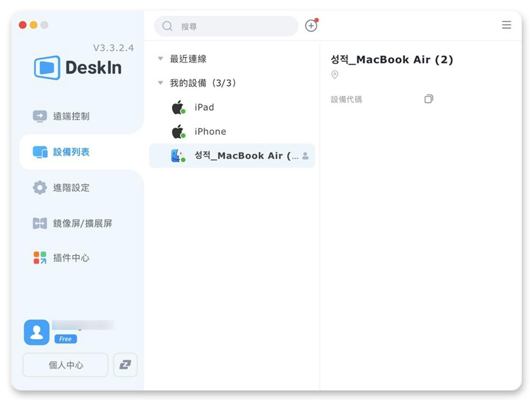
Task: Click the colorful 插件中心 grid icon
Action: coord(40,258)
